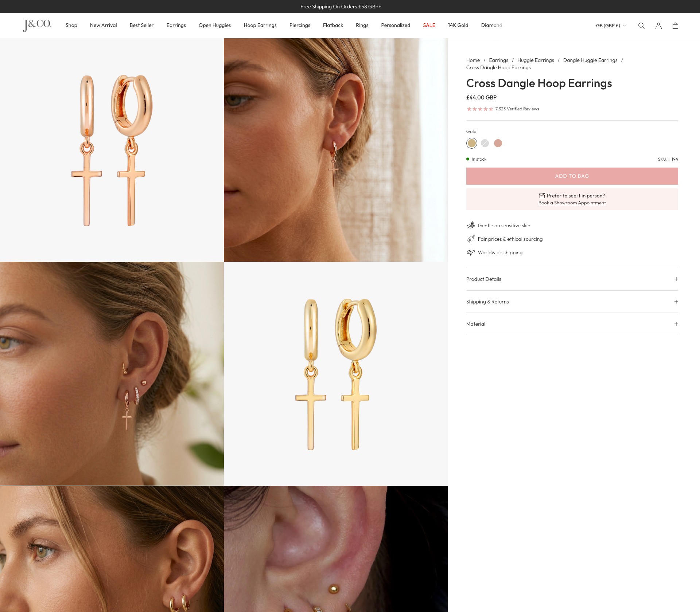Click Gentle on sensitive skin text
The image size is (700, 612).
pos(504,225)
